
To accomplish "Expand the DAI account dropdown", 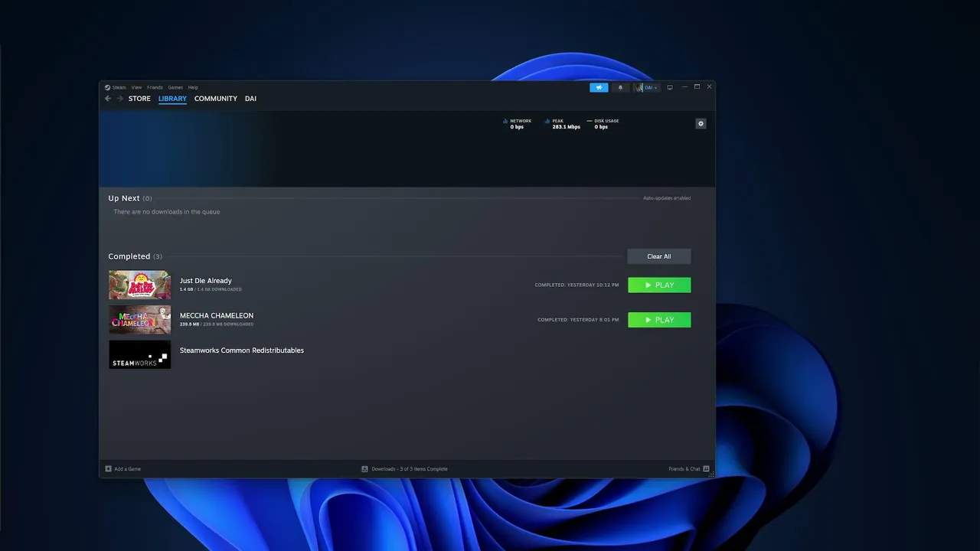I will (651, 87).
